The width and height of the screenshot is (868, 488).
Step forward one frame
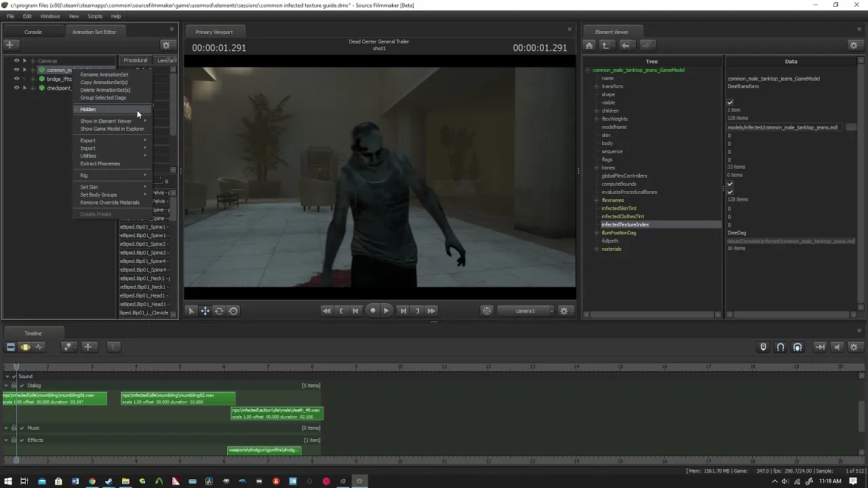pyautogui.click(x=403, y=310)
